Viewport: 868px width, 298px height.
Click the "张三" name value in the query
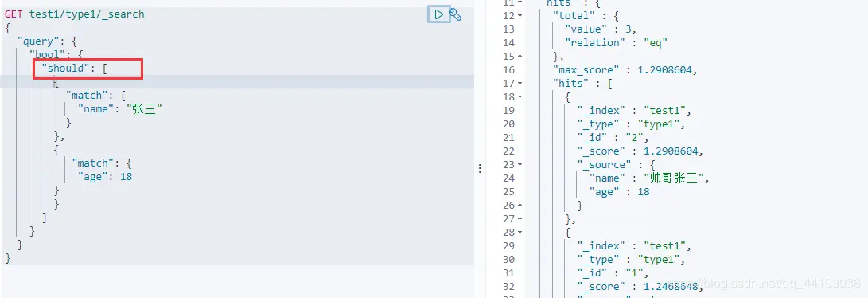144,109
